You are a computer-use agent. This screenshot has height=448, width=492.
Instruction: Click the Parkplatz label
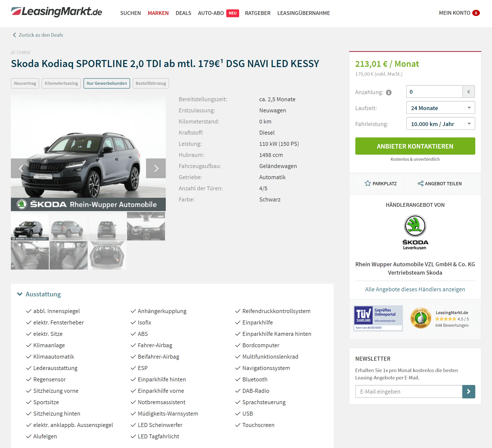point(384,184)
